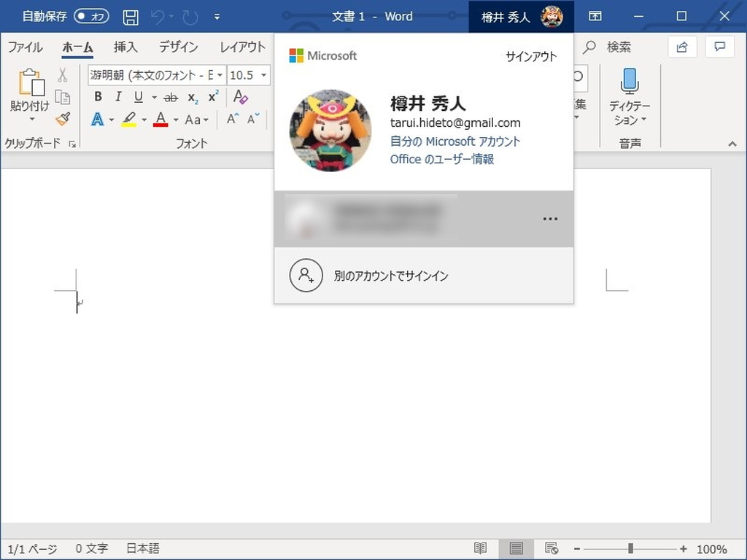The width and height of the screenshot is (747, 560).
Task: Switch to the 挿入 ribbon tab
Action: (x=125, y=47)
